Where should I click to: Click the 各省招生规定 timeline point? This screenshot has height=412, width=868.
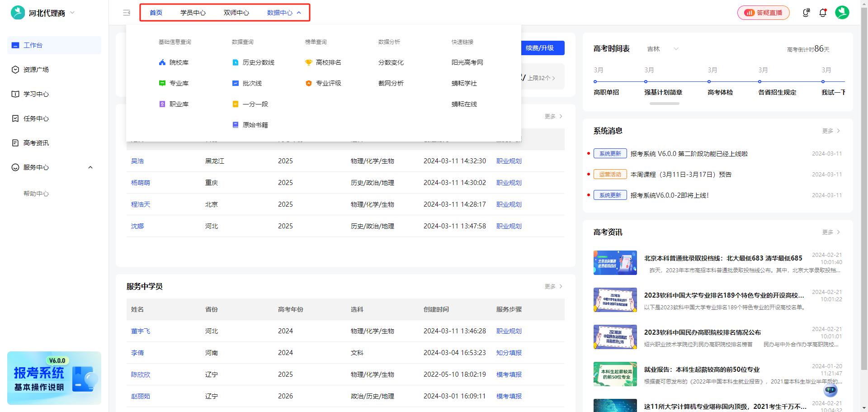coord(760,81)
